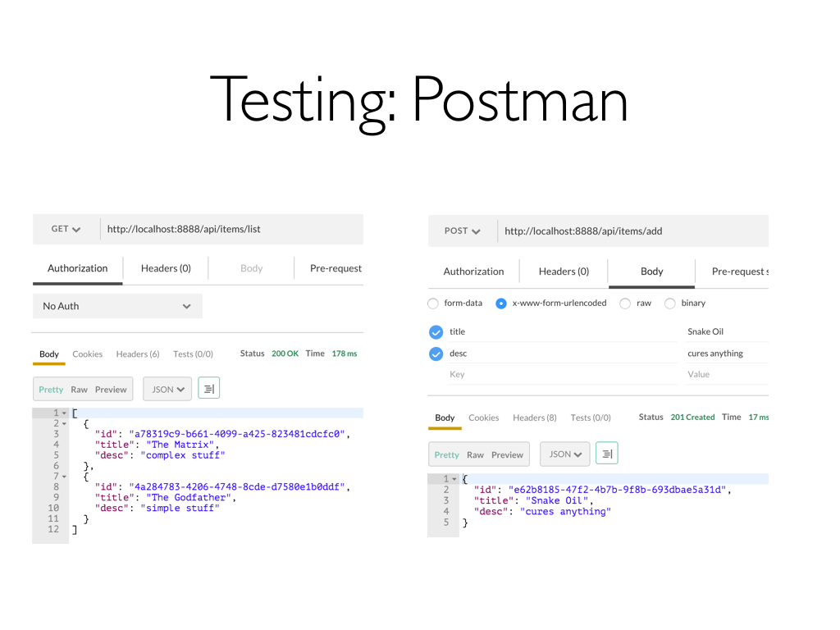Switch to Body tab in GET response
The width and height of the screenshot is (840, 630).
coord(48,354)
